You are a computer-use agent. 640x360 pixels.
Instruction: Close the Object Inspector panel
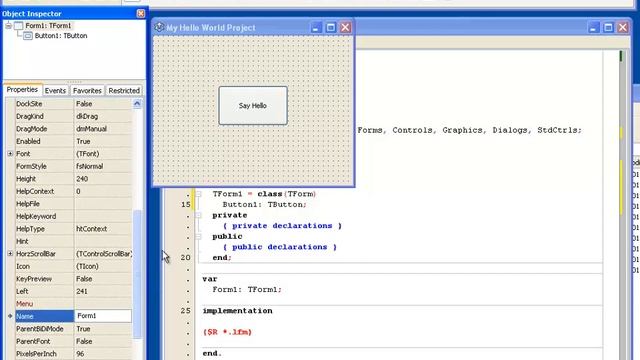(x=140, y=14)
